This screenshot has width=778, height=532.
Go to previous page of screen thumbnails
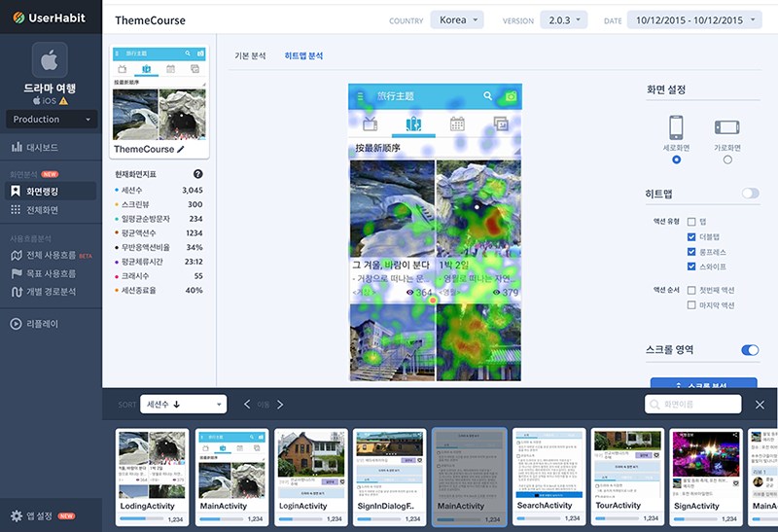tap(247, 405)
